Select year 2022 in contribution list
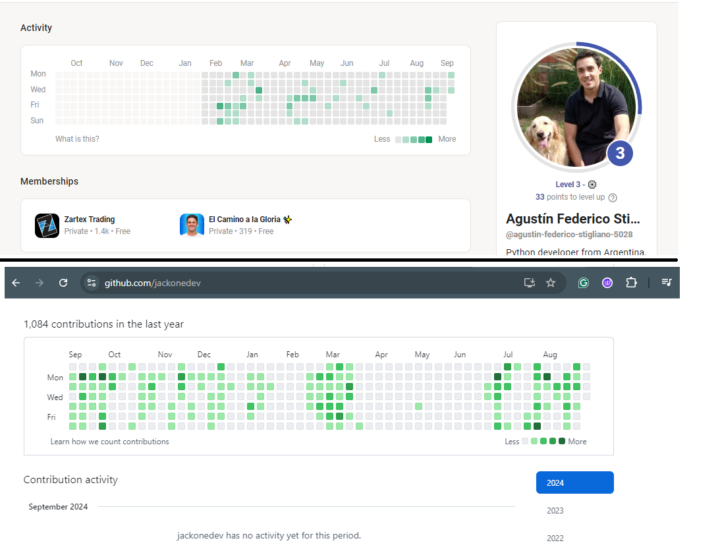This screenshot has height=555, width=720. pyautogui.click(x=555, y=538)
